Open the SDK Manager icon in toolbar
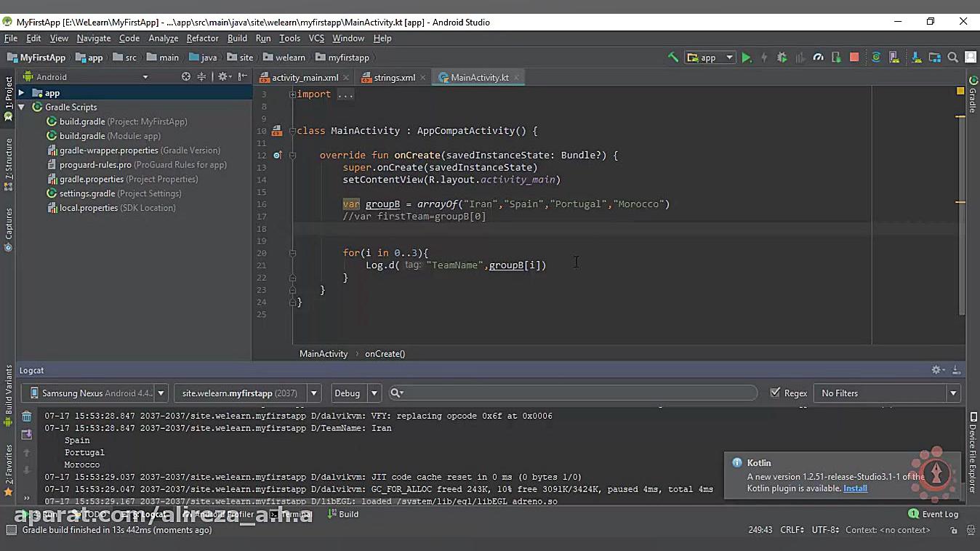 (915, 57)
